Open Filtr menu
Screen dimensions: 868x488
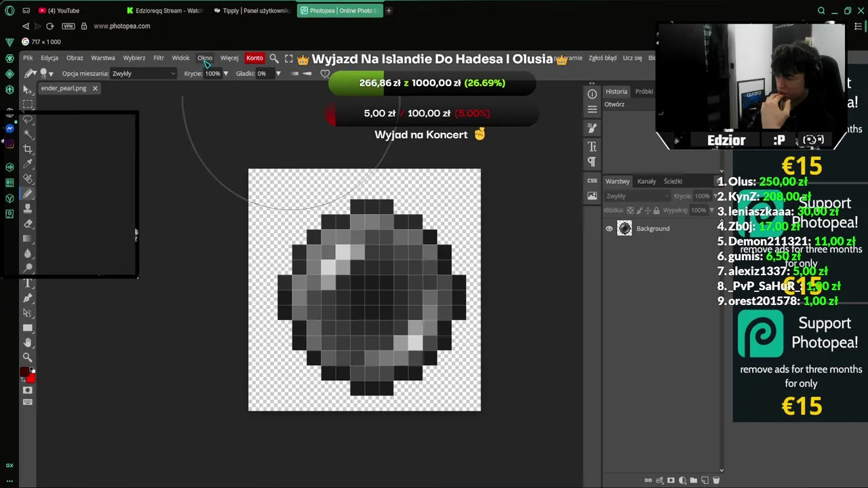[159, 58]
